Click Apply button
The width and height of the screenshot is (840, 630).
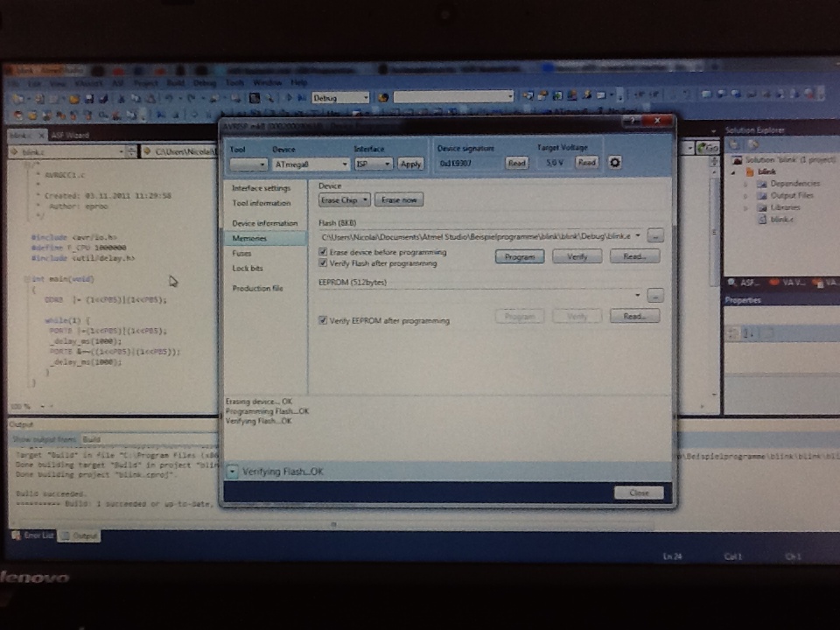pos(410,164)
